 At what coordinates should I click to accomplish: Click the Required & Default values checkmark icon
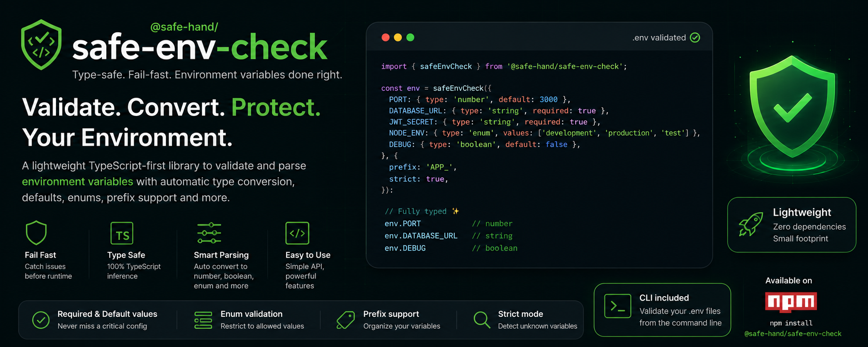[x=41, y=320]
